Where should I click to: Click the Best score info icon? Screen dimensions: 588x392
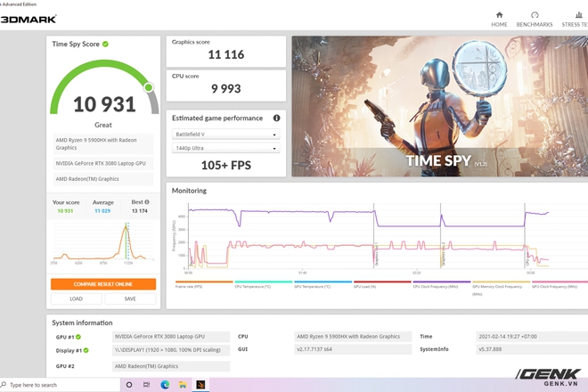point(147,202)
